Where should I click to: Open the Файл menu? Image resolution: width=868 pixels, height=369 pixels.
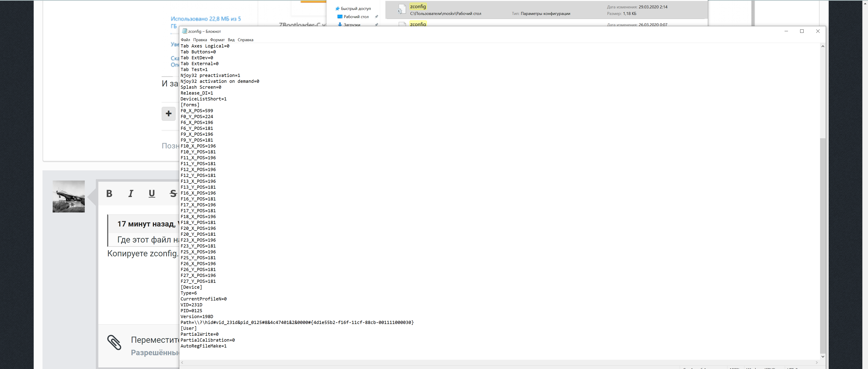click(x=185, y=40)
